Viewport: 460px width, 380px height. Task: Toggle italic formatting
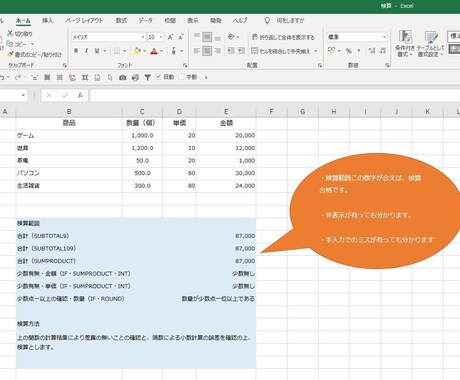click(x=86, y=51)
